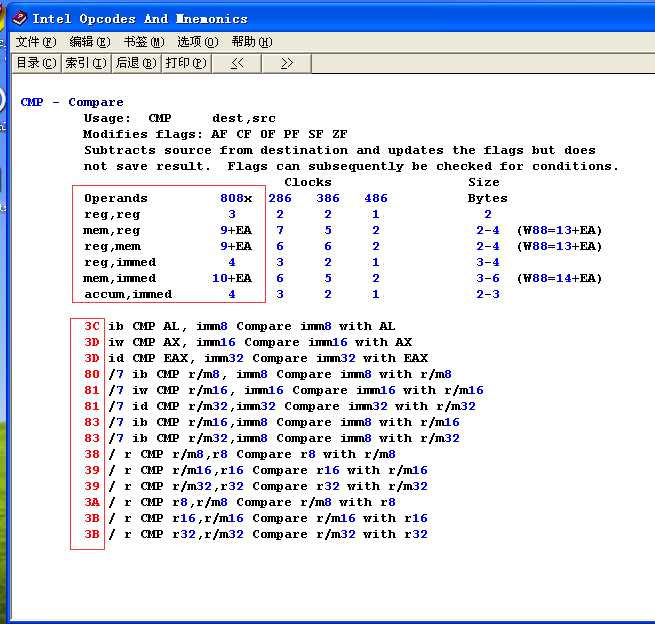Click opcode '3A' on r8,r/m8 row
This screenshot has height=624, width=655.
click(x=92, y=502)
